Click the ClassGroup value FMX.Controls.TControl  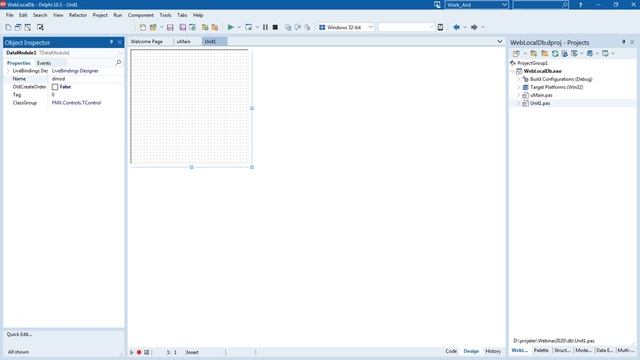click(76, 103)
